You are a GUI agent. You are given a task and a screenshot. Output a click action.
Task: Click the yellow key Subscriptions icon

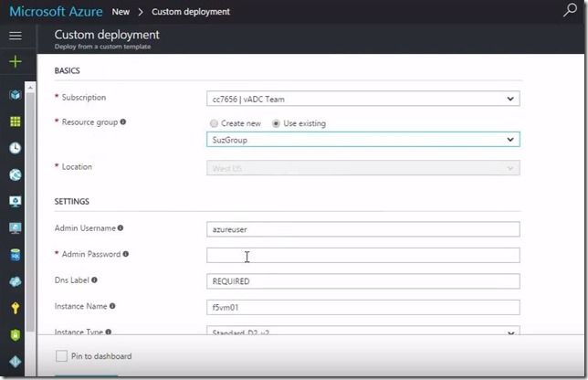[x=16, y=309]
